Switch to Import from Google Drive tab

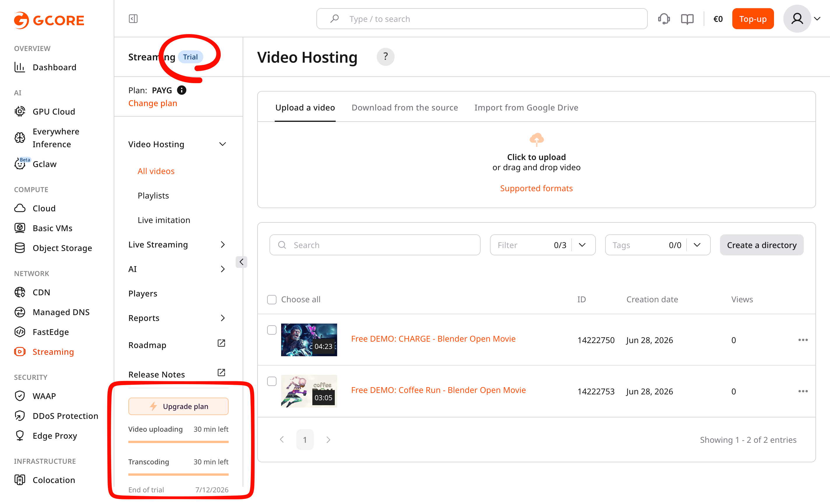[526, 108]
